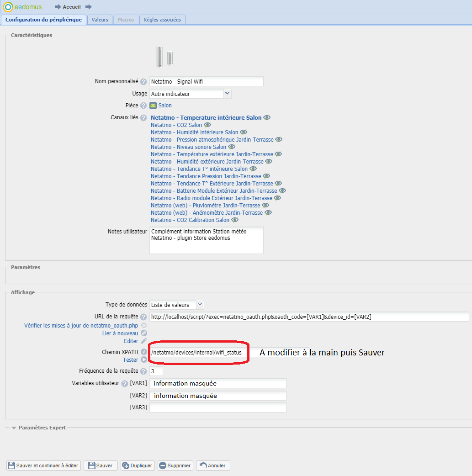The height and width of the screenshot is (476, 472).
Task: Click the arrow icon before Accueil
Action: tap(58, 7)
